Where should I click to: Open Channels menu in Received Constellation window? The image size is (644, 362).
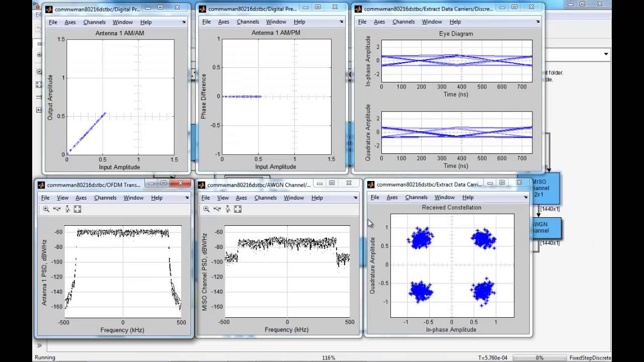[417, 197]
